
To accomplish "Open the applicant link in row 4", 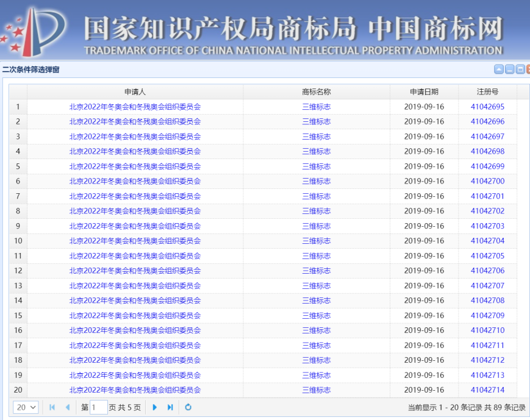I will click(135, 151).
